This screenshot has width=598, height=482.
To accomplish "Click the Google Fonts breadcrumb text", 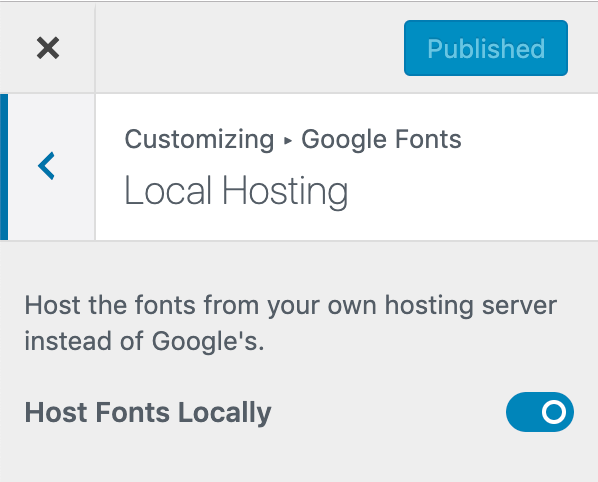I will pyautogui.click(x=381, y=139).
